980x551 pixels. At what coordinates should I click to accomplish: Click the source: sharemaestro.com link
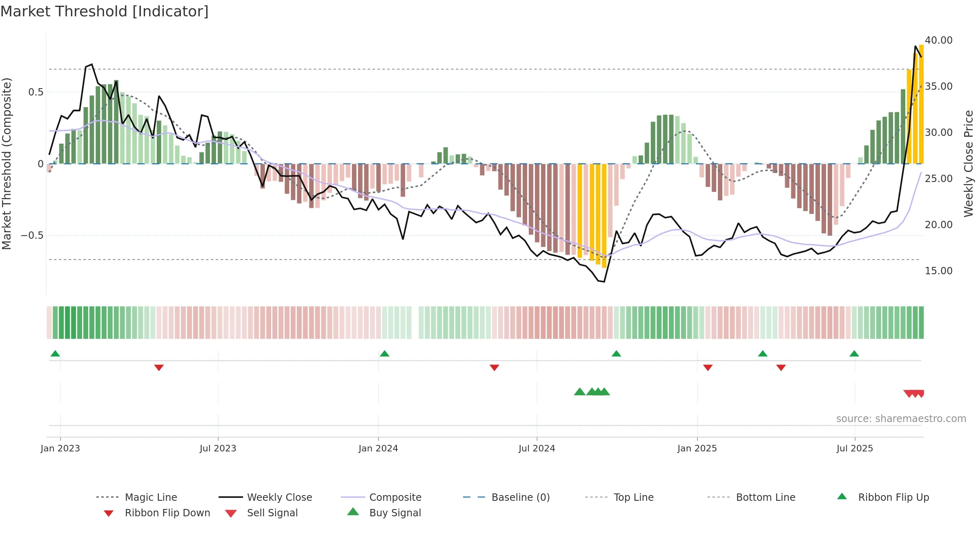click(x=901, y=419)
